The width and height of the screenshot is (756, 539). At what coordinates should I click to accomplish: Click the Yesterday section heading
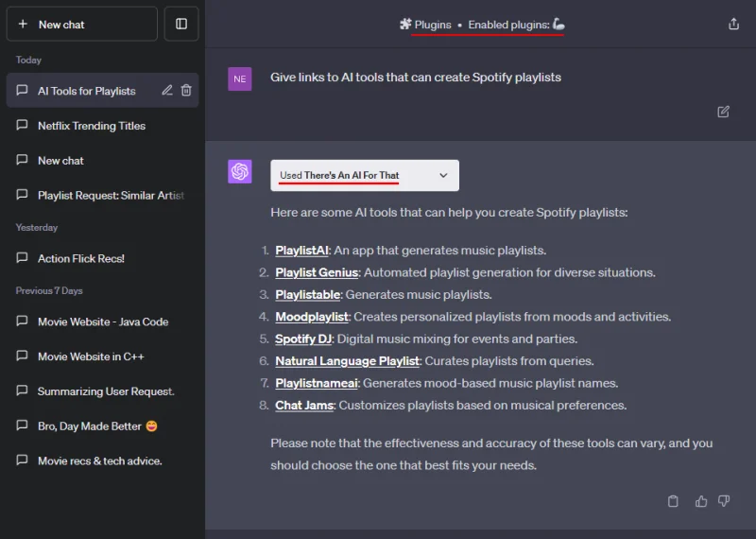(37, 227)
